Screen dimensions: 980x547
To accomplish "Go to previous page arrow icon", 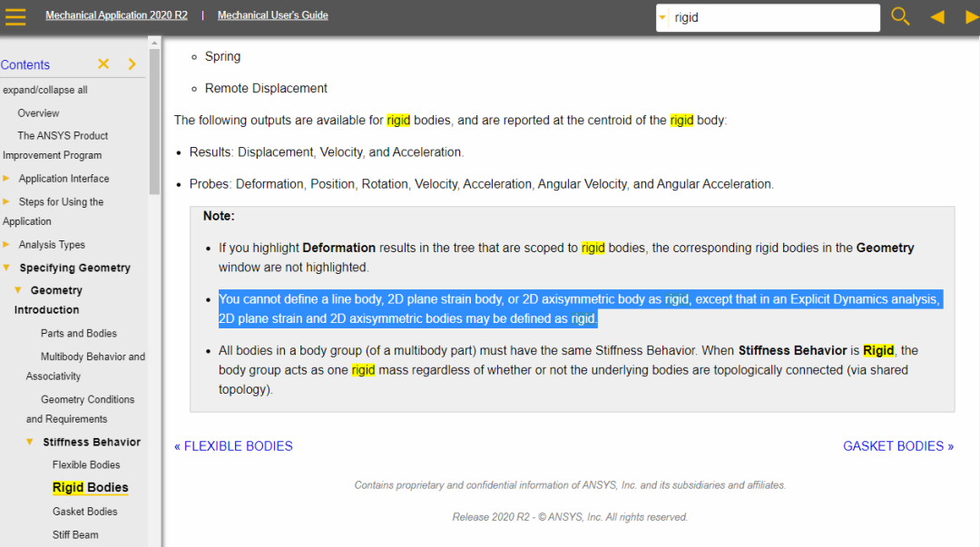I will tap(936, 17).
